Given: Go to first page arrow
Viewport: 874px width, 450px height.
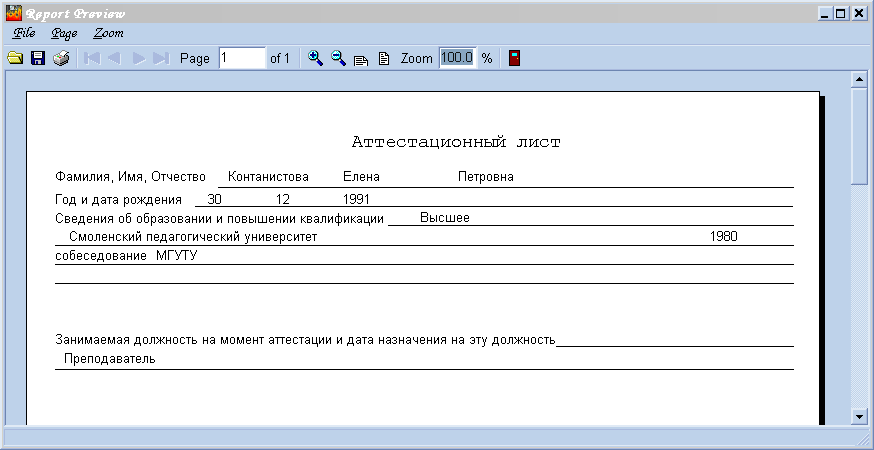Looking at the screenshot, I should [x=92, y=58].
